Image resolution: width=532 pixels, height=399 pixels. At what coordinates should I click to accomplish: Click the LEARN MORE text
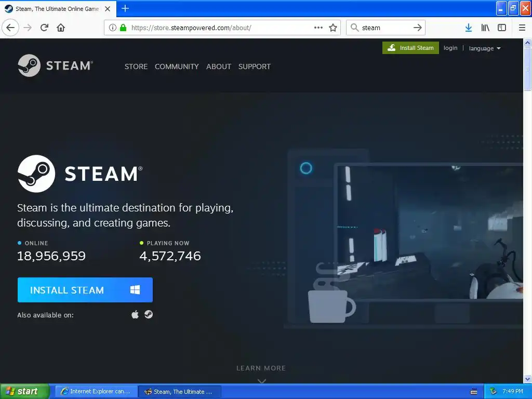[x=261, y=368]
